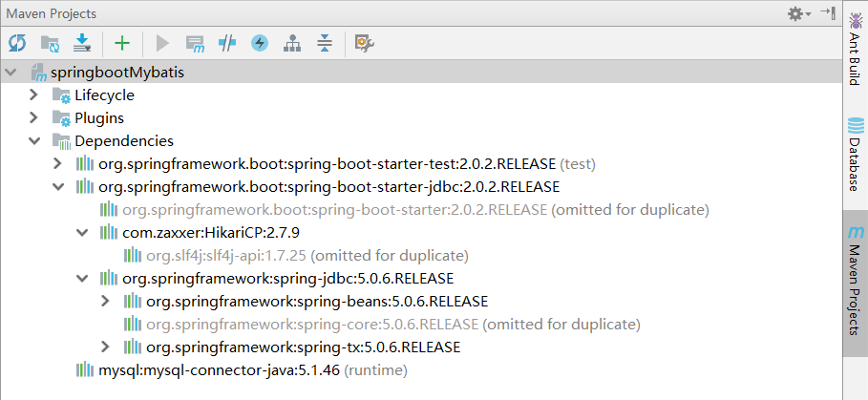Select spring-tx:5.0.6.RELEASE row
This screenshot has width=868, height=400.
click(304, 347)
